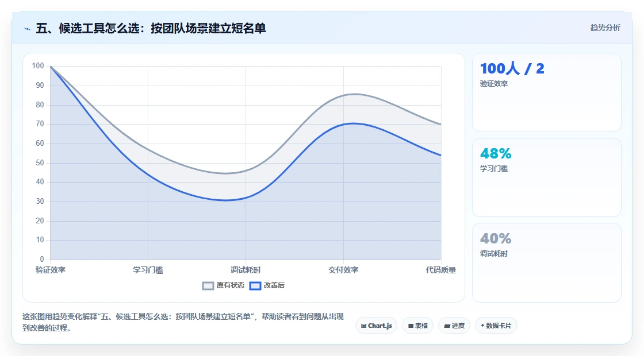This screenshot has width=644, height=356.
Task: Select the Chart.js tag
Action: coord(376,326)
